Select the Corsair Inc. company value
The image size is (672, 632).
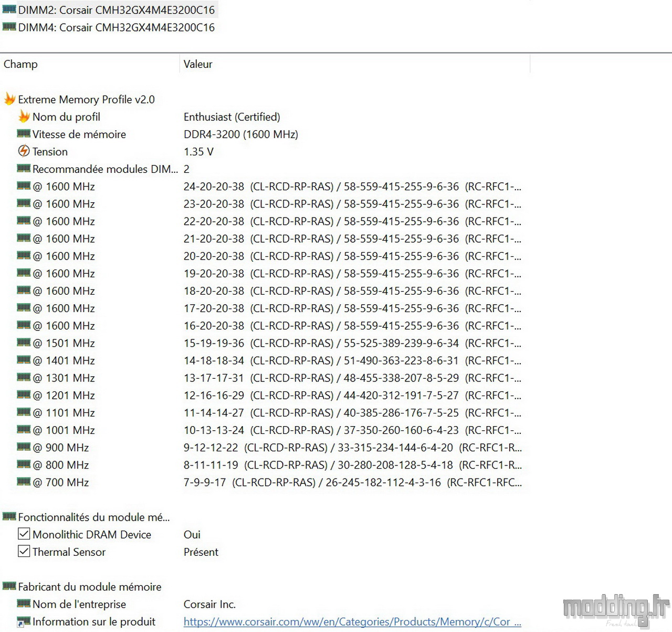pyautogui.click(x=209, y=604)
